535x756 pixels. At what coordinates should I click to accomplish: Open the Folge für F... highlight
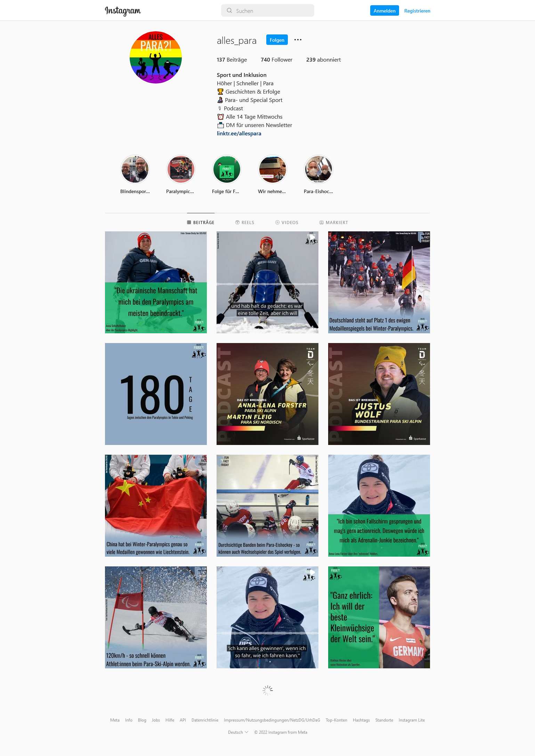click(227, 169)
